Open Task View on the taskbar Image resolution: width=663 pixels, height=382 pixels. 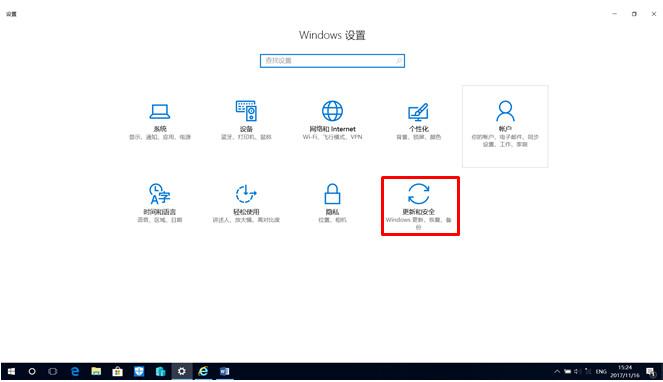(53, 371)
